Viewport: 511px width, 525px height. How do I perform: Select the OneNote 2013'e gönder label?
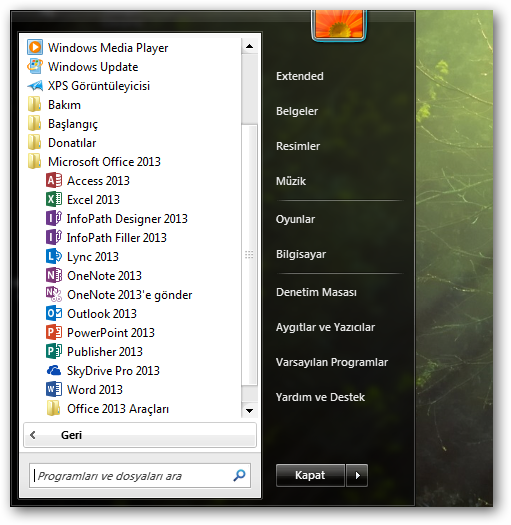point(130,295)
